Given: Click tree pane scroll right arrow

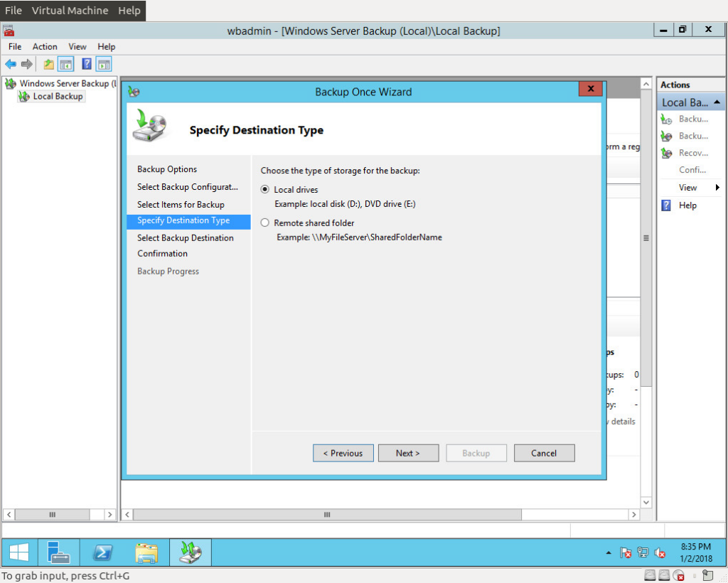Looking at the screenshot, I should [x=109, y=514].
